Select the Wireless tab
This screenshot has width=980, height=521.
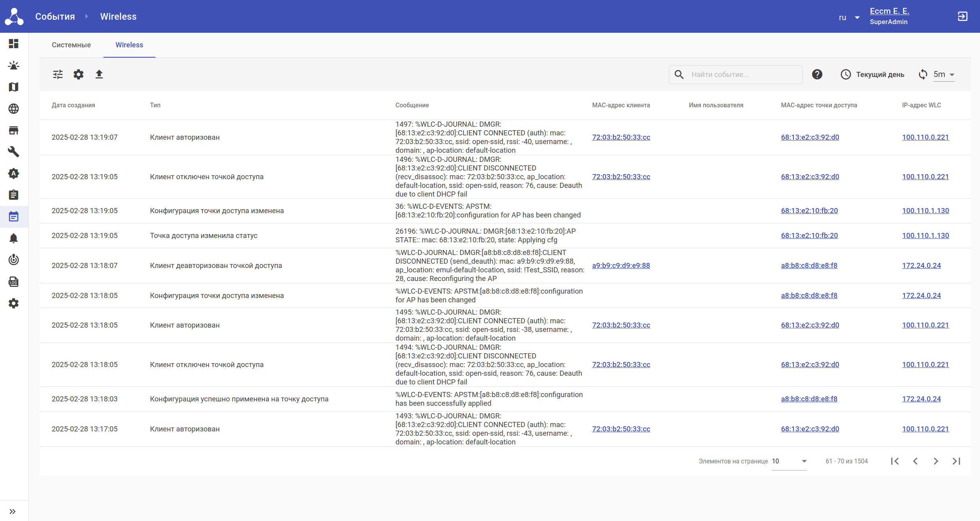point(129,45)
